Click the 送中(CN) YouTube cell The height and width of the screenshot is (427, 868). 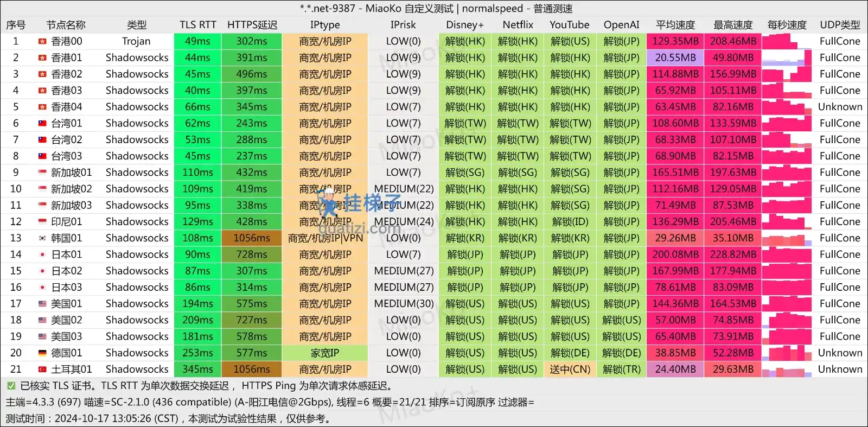click(x=570, y=369)
